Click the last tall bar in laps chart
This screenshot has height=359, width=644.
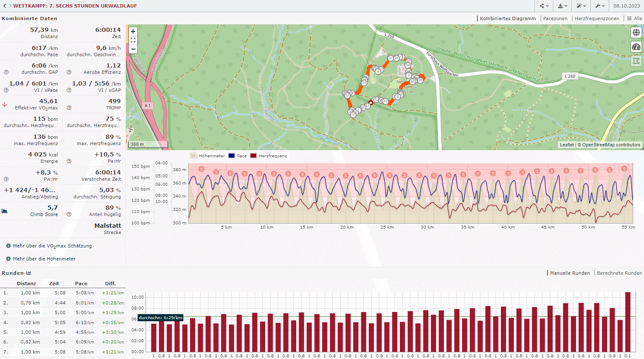(x=628, y=322)
